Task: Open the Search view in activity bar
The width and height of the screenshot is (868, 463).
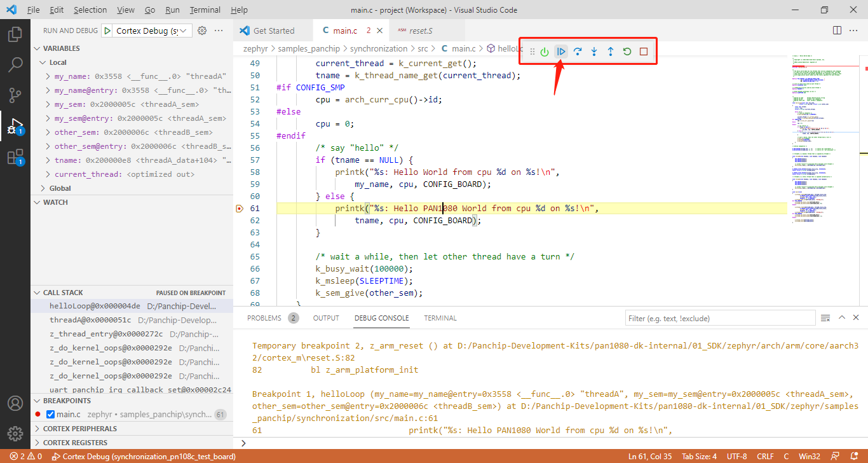Action: (15, 64)
